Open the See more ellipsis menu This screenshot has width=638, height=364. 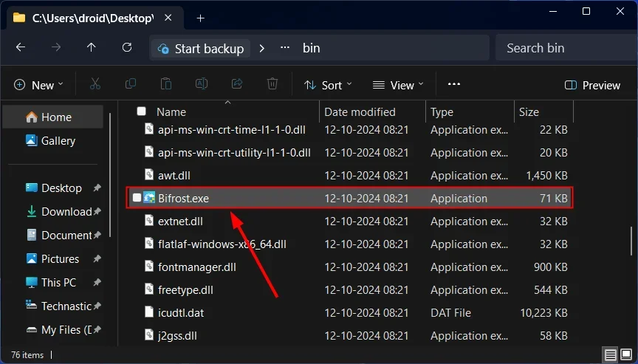click(453, 84)
